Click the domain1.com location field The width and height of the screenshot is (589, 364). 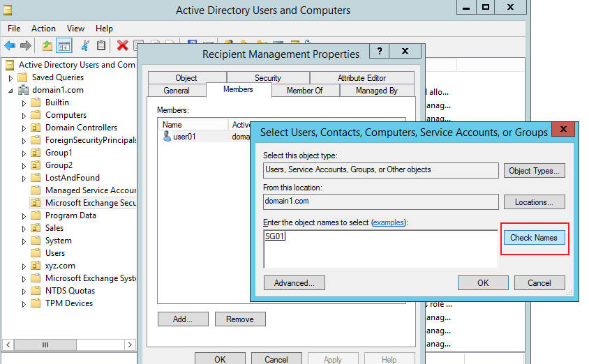[x=381, y=202]
